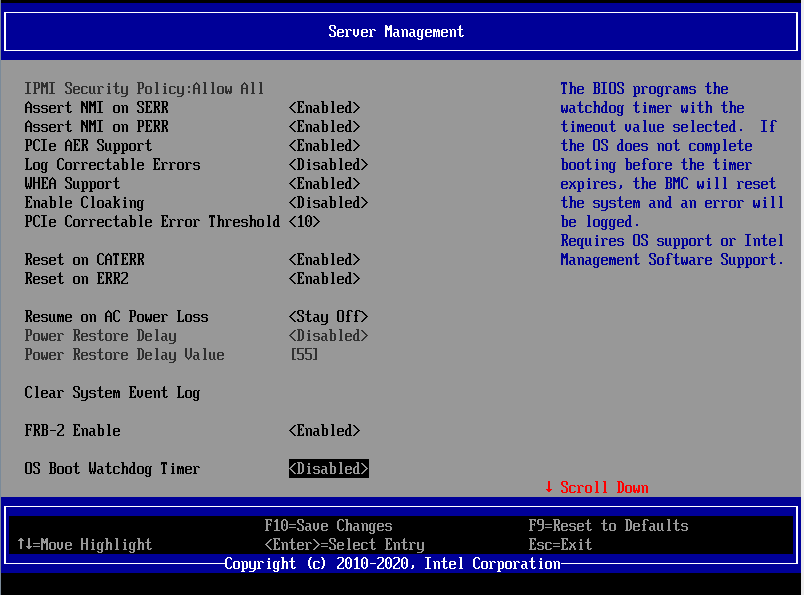Click the FRB-2 Enable label

click(72, 430)
